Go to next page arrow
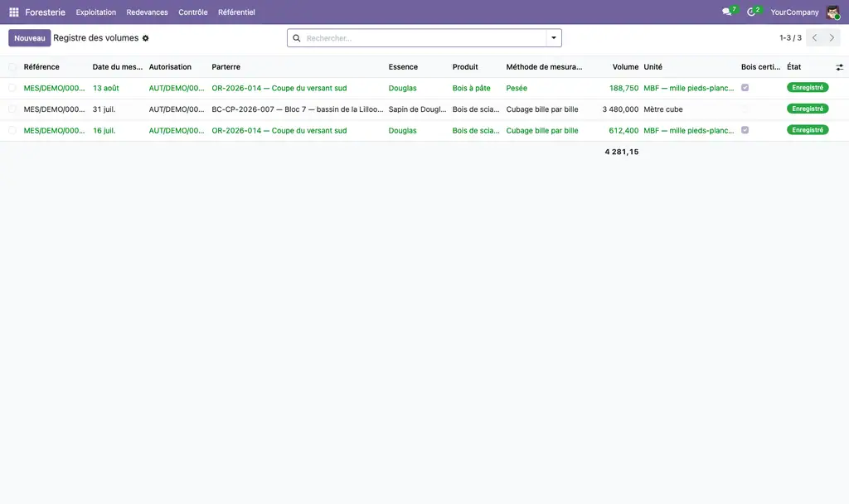 coord(832,38)
